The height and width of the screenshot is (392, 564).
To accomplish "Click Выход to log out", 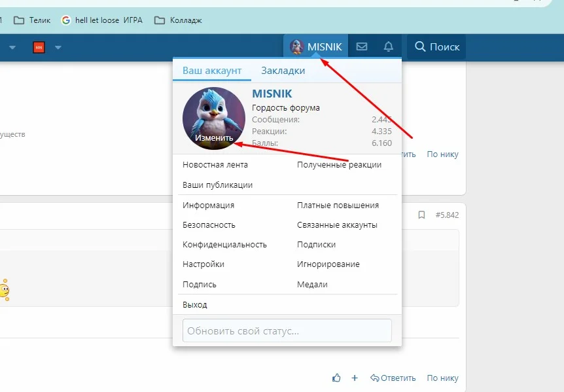I will (x=194, y=305).
